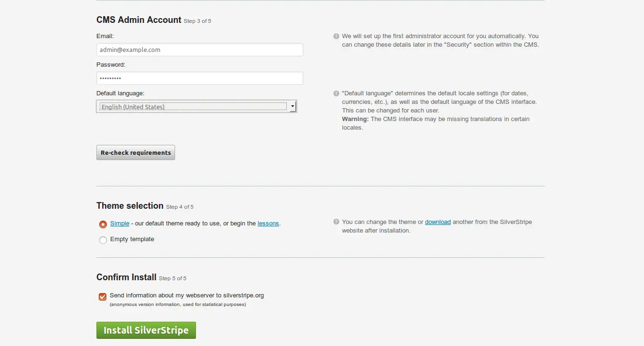Select the Simple theme radio button
The width and height of the screenshot is (644, 346).
(x=103, y=224)
